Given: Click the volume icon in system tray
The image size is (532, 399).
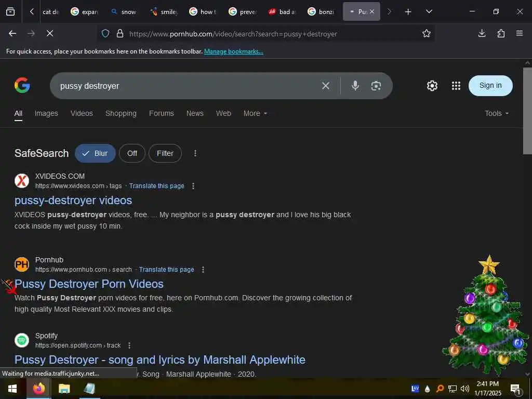Looking at the screenshot, I should pos(465,389).
